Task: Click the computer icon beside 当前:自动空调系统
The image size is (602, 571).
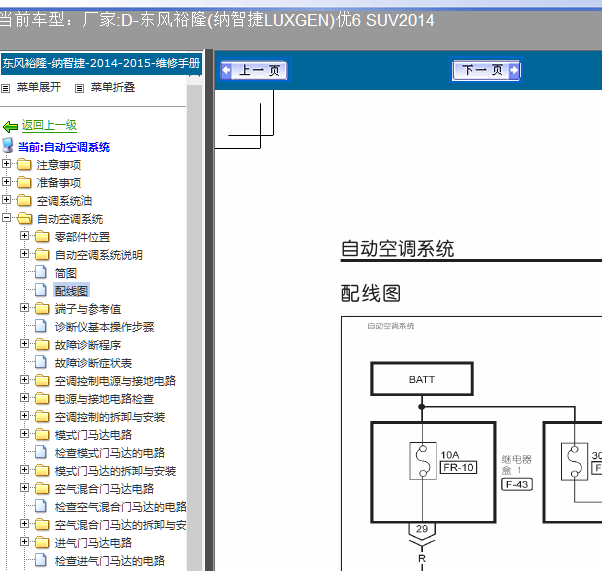Action: click(x=8, y=145)
